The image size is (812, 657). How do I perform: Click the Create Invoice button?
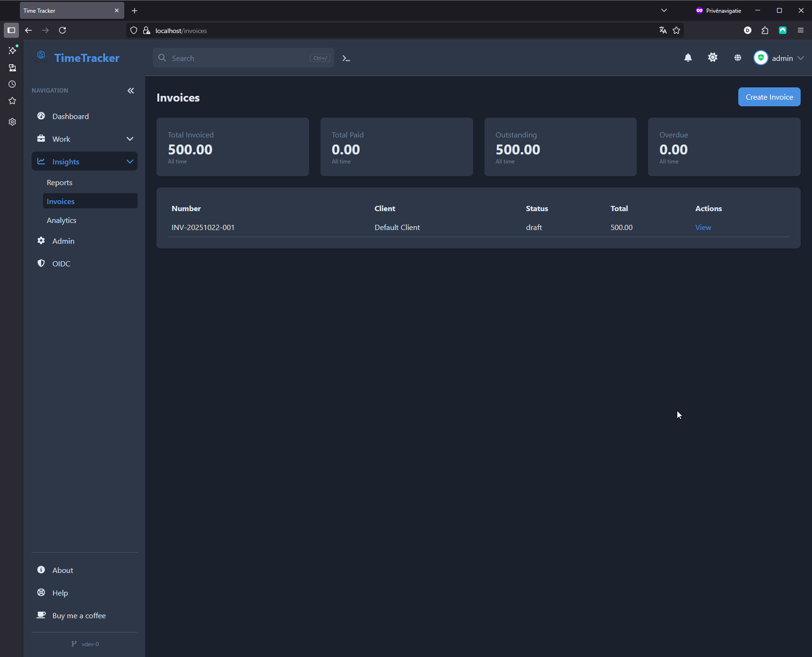tap(769, 97)
